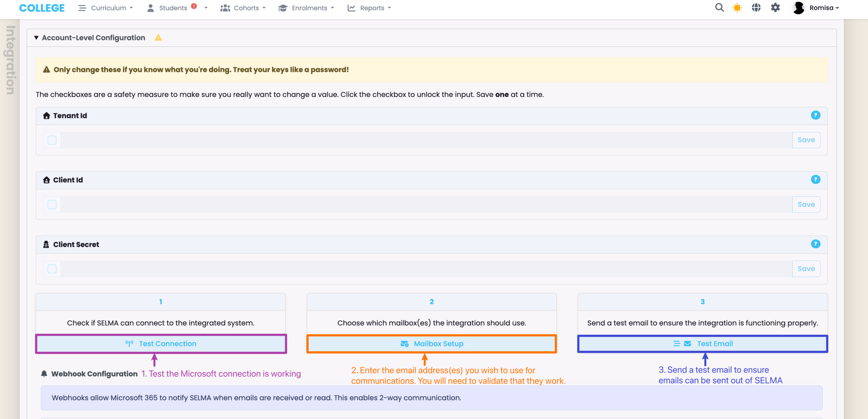The image size is (868, 419).
Task: Click the Students red alert badge
Action: coord(194,6)
